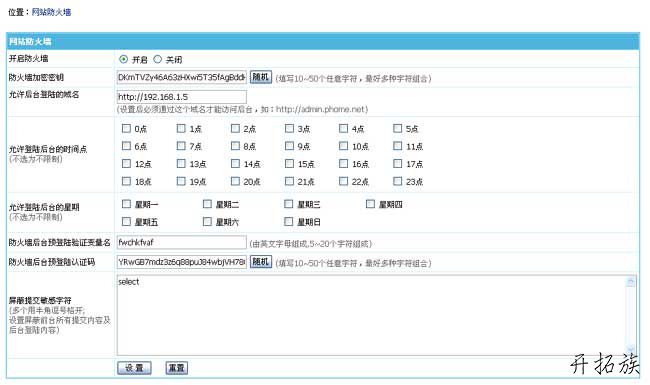Focus the pre-login auth code input
650x385 pixels.
click(182, 262)
